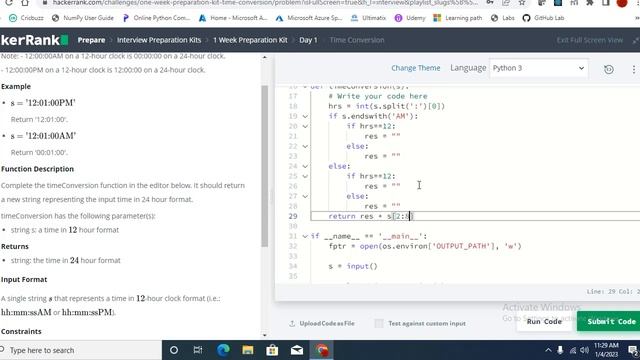This screenshot has width=640, height=360.
Task: Click the Windows search box
Action: point(81,350)
